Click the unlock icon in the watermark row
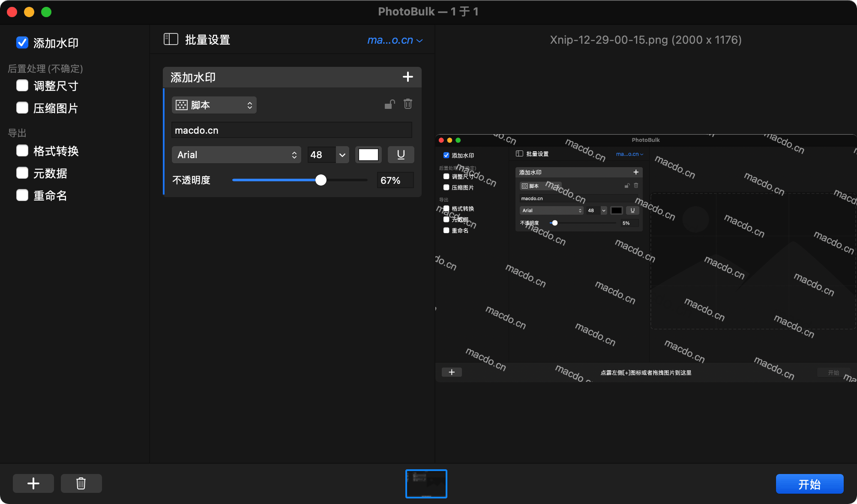 [x=390, y=104]
